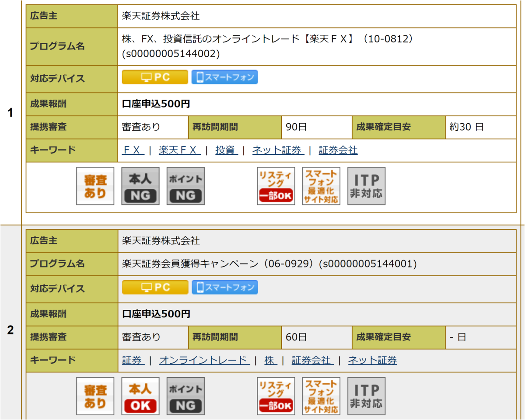Click advertiser 楽天証券株式会社 in program 1
525x420 pixels.
161,16
